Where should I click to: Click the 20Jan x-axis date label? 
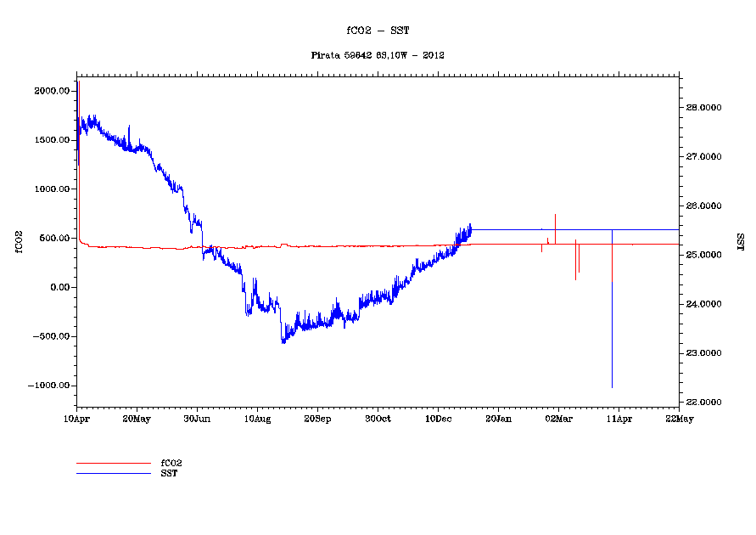[x=498, y=419]
